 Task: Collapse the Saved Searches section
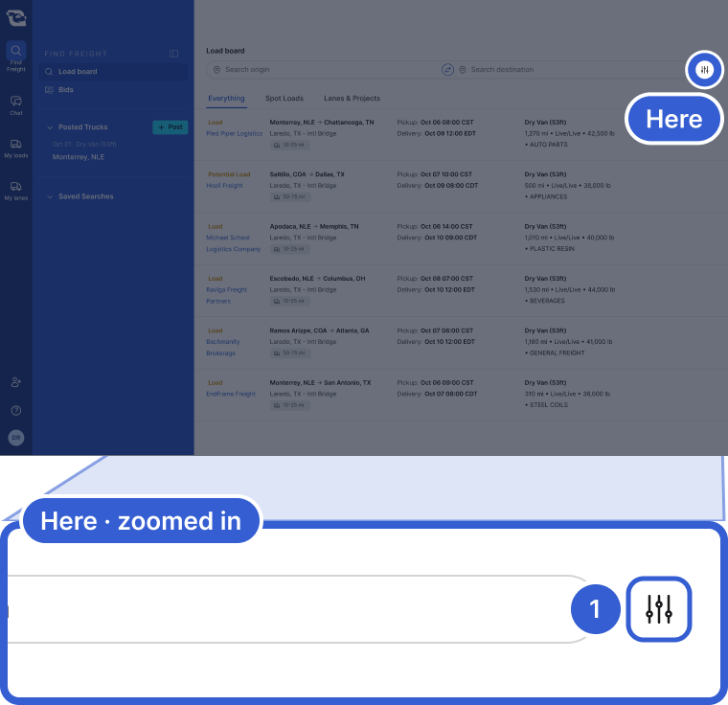[50, 196]
